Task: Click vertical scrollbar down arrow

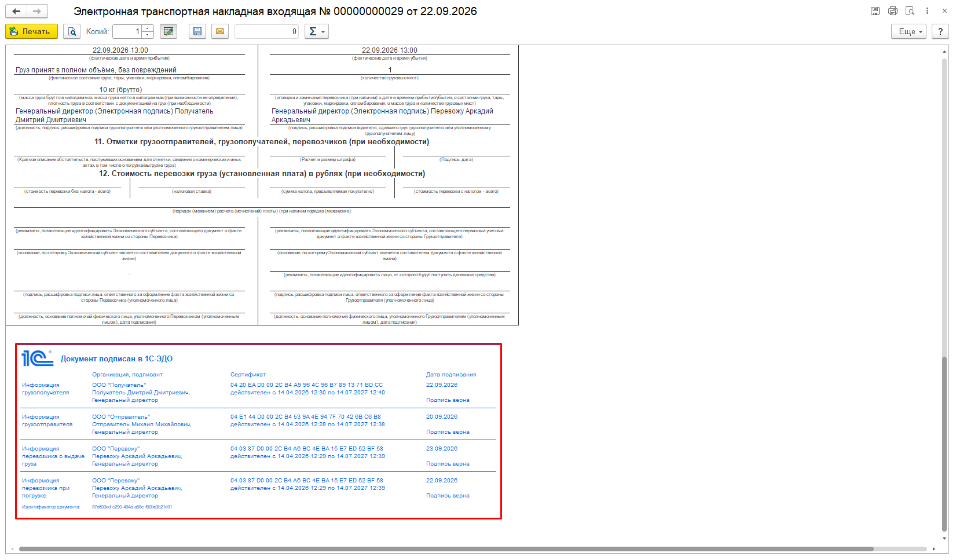Action: point(944,538)
